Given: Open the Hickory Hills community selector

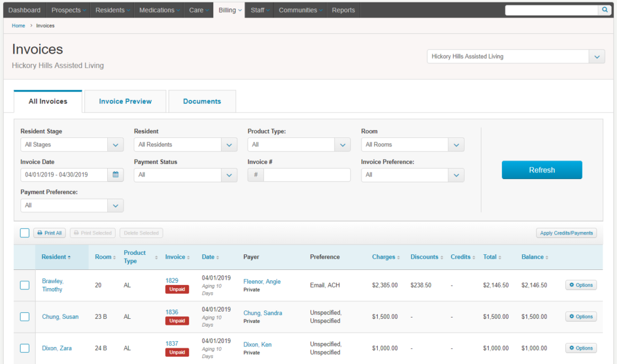Looking at the screenshot, I should [x=516, y=56].
